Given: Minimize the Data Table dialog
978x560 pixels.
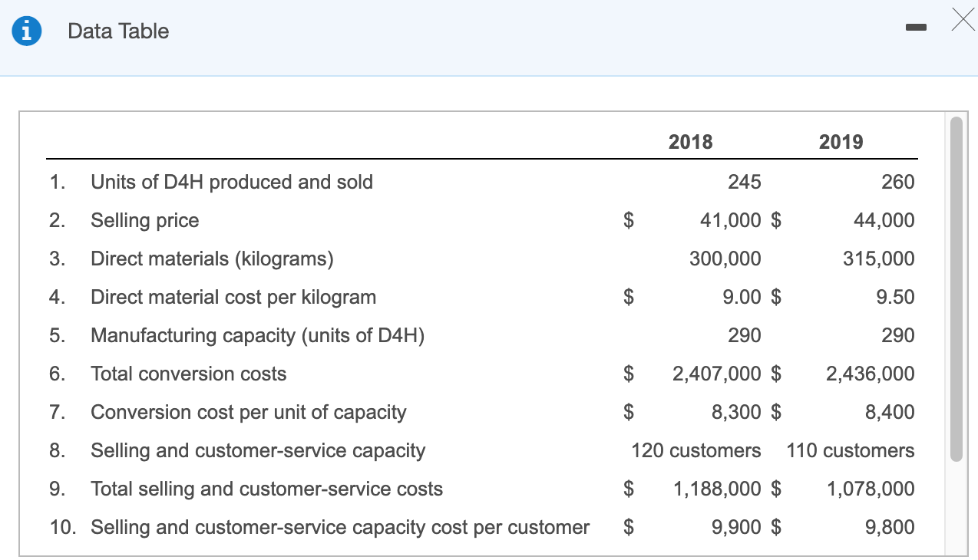Looking at the screenshot, I should 916,30.
